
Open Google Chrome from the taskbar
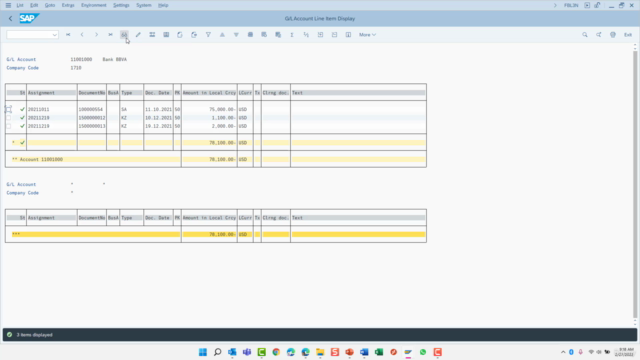pyautogui.click(x=276, y=352)
